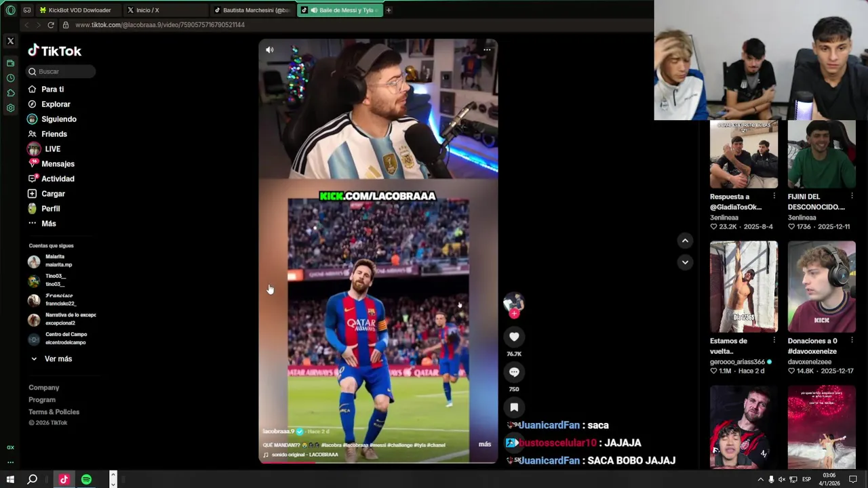The height and width of the screenshot is (488, 868).
Task: Go to the previous video with up arrow
Action: click(685, 241)
